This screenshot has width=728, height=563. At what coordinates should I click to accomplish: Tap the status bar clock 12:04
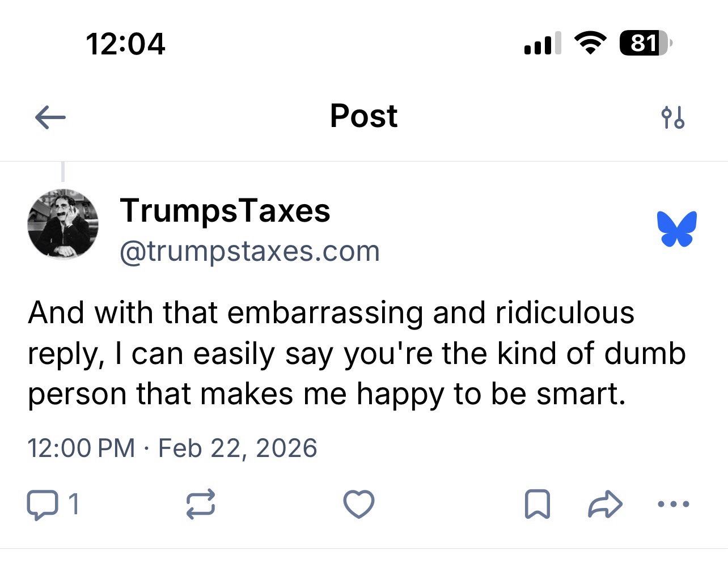coord(125,44)
